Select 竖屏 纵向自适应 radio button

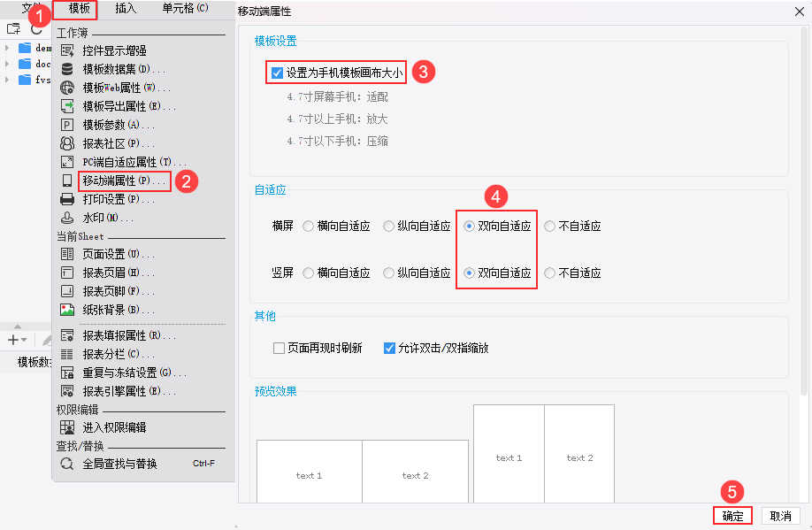[388, 273]
